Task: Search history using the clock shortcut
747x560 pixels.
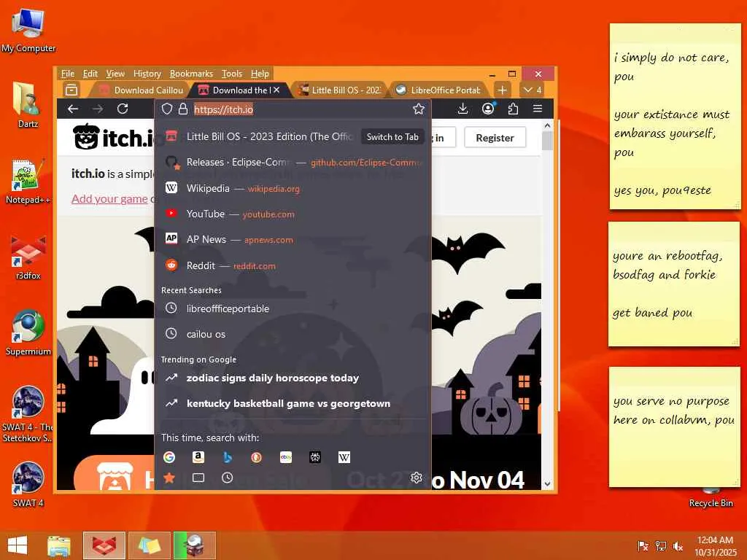Action: coord(228,478)
